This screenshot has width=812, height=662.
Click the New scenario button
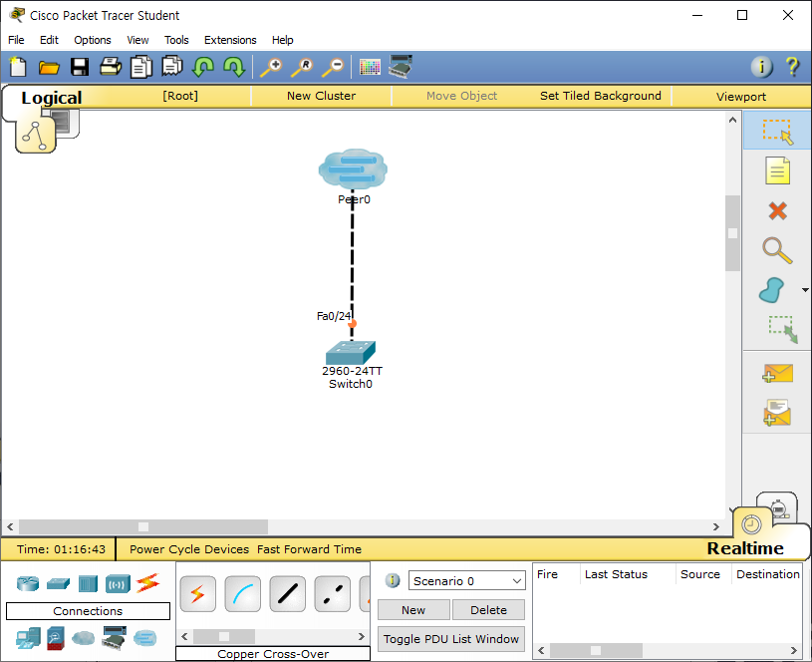click(413, 610)
